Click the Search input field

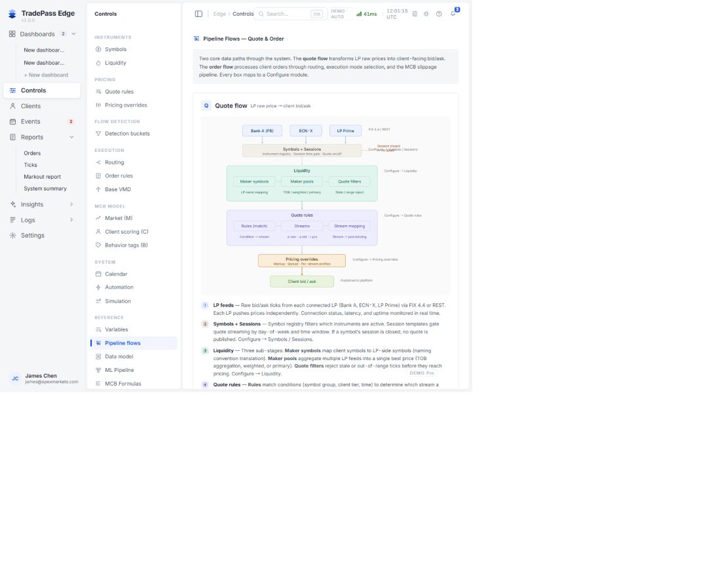click(x=289, y=14)
